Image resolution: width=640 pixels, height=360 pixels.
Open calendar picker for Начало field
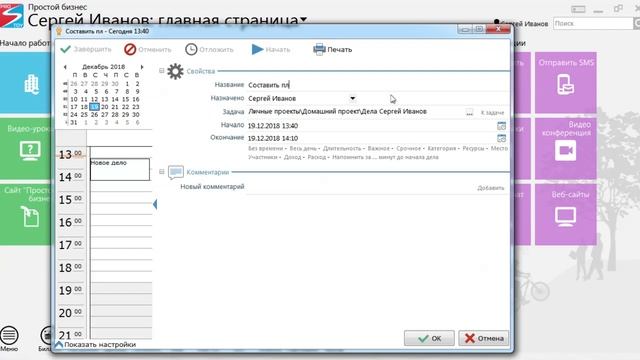click(501, 126)
